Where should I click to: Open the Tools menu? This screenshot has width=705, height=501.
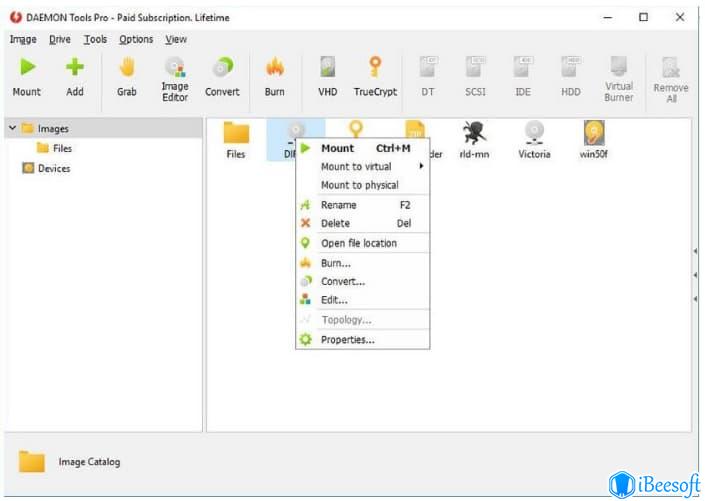(95, 40)
